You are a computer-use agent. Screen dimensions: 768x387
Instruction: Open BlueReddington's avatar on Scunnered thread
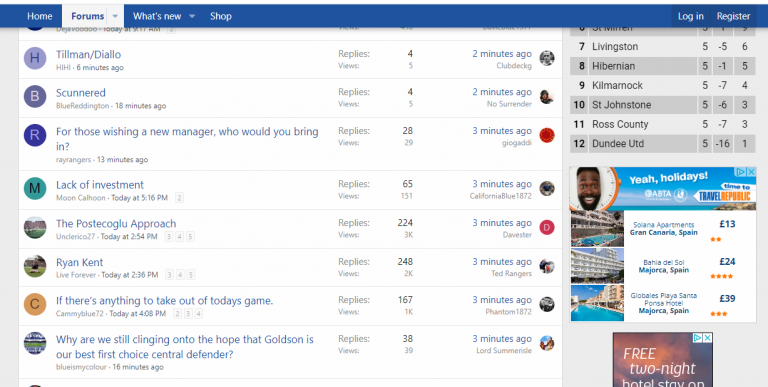click(x=35, y=97)
